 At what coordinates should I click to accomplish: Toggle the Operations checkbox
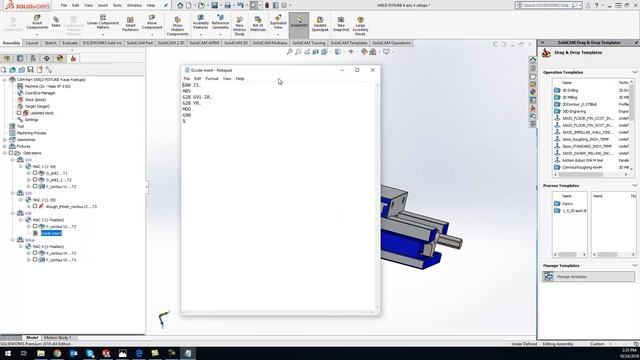[11, 153]
